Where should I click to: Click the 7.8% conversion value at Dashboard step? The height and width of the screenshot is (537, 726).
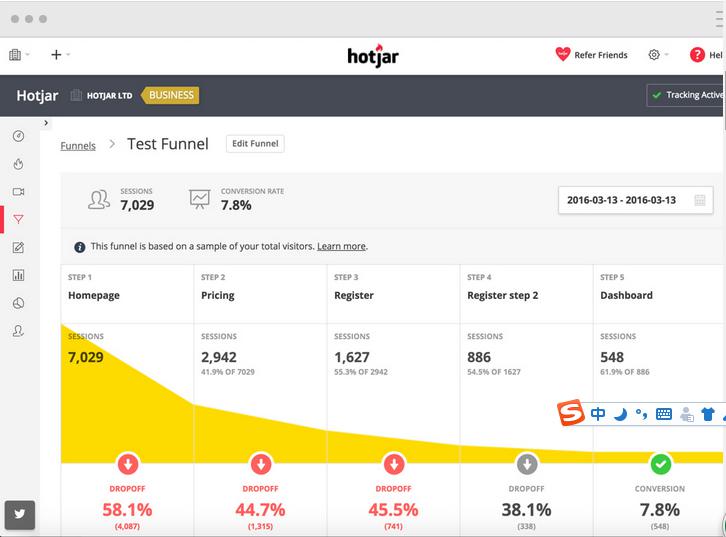pyautogui.click(x=660, y=510)
